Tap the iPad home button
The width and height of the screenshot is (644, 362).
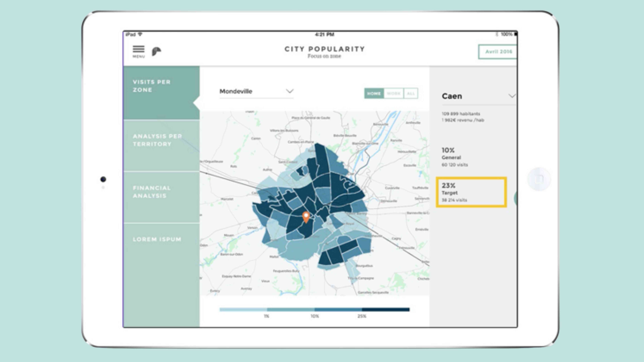click(x=539, y=179)
